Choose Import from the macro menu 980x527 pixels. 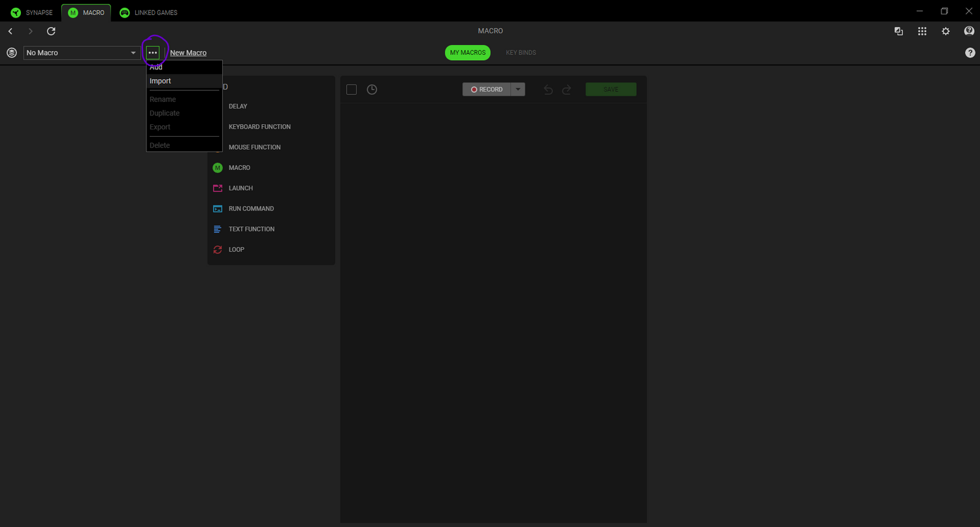[x=160, y=81]
